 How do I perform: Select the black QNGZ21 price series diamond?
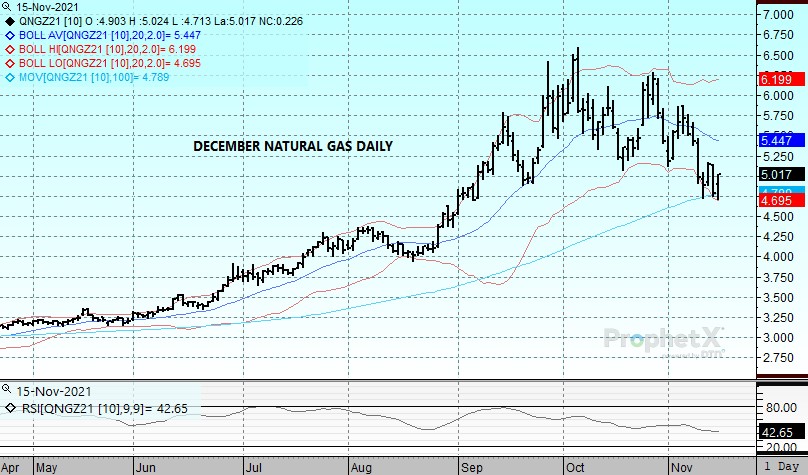pos(10,20)
